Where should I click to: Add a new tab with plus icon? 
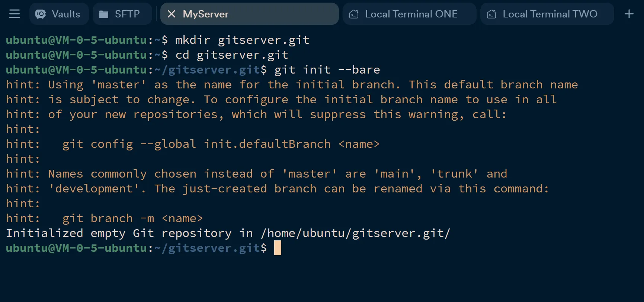coord(629,14)
